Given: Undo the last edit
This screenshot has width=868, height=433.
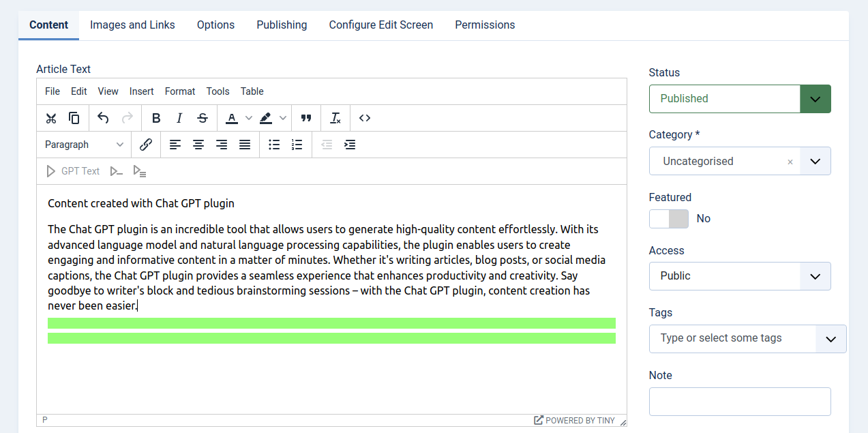Looking at the screenshot, I should (103, 118).
